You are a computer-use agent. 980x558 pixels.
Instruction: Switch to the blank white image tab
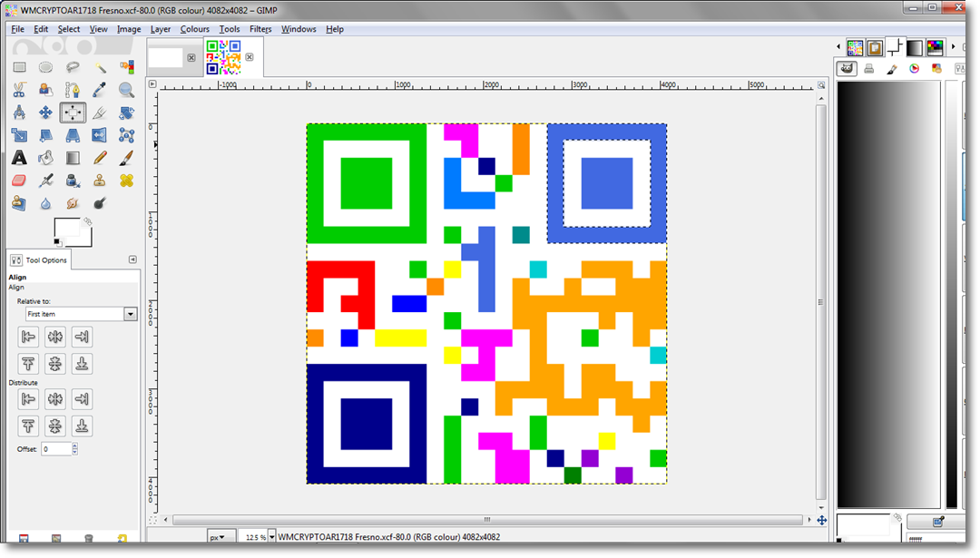pos(166,57)
